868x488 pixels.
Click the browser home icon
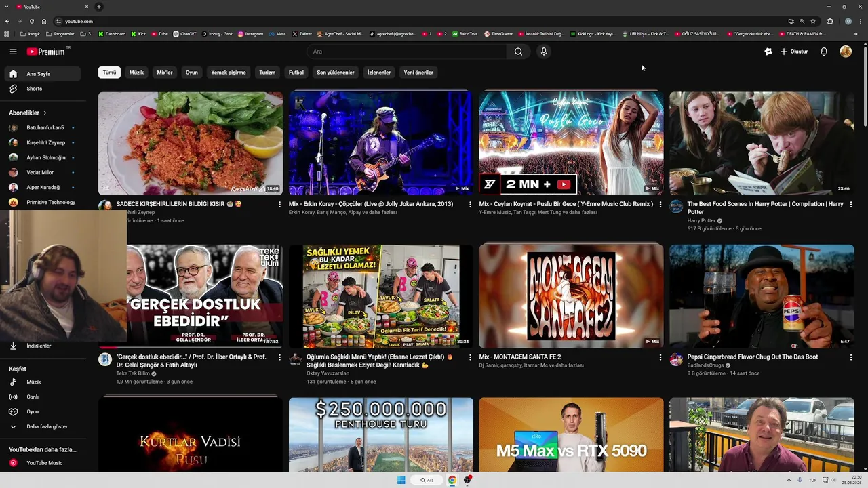coord(44,21)
